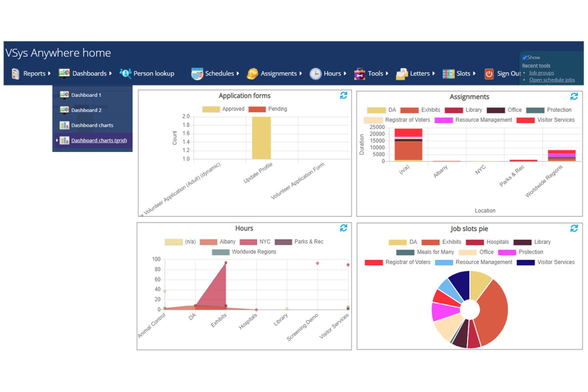Click the red Exhibits peak in Hours chart
Viewport: 588px width, 392px height.
tap(226, 263)
